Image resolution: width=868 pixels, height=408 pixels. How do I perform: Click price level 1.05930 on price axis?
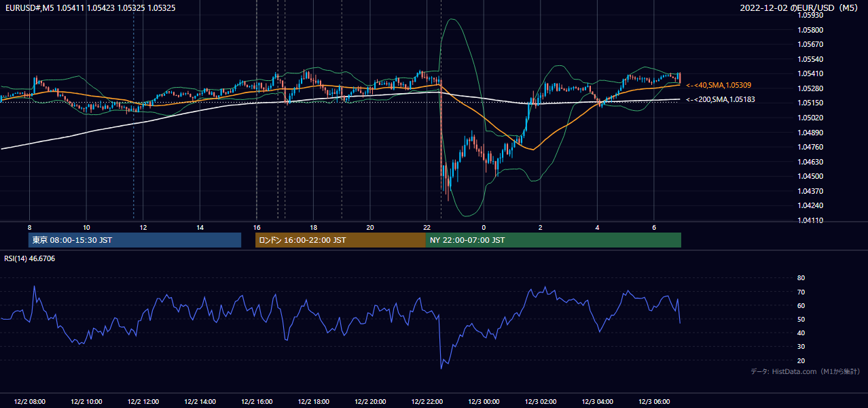pyautogui.click(x=810, y=16)
